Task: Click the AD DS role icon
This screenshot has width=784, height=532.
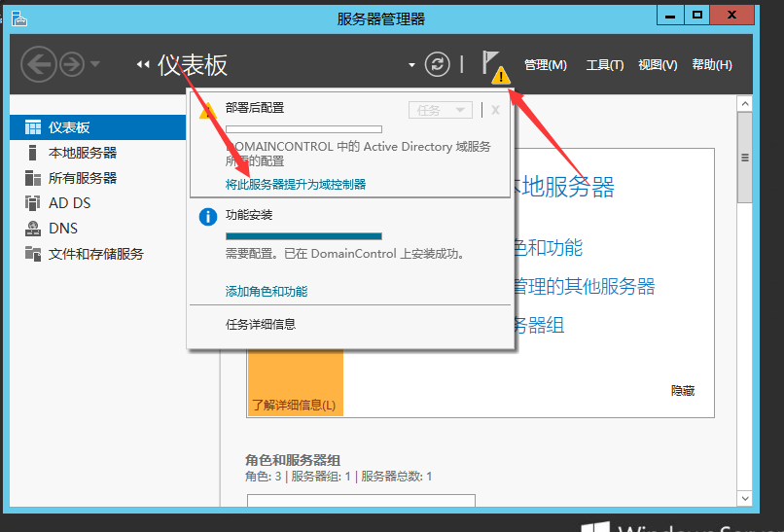Action: tap(32, 203)
